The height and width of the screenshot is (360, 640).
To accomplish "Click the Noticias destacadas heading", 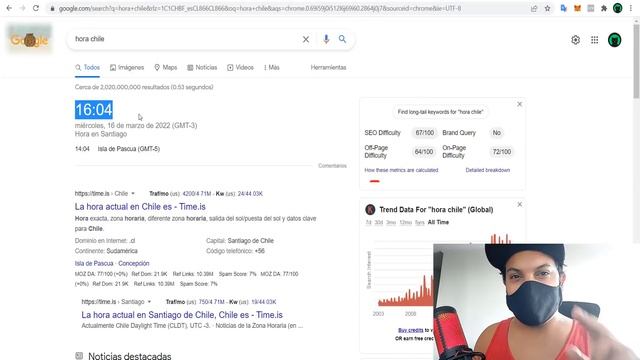I will coord(129,356).
